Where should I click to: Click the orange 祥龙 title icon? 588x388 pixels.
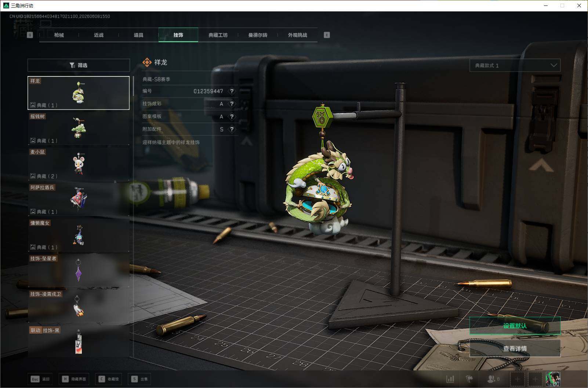[x=147, y=62]
